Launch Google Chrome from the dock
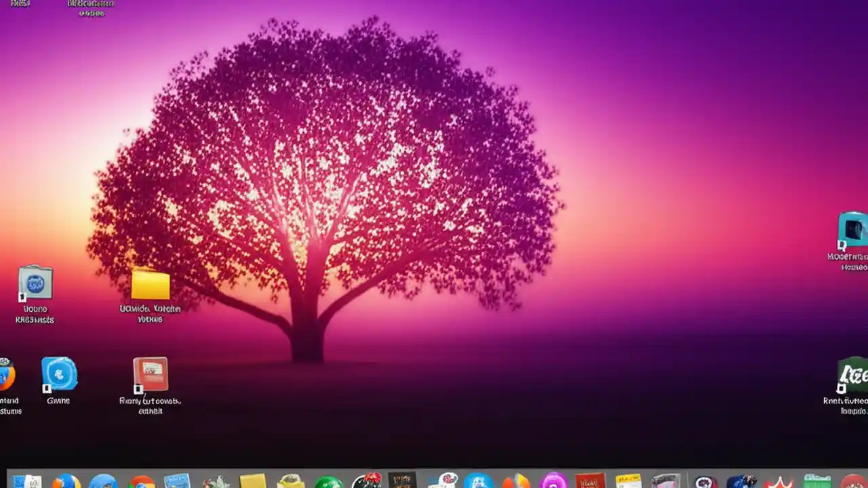 [142, 483]
